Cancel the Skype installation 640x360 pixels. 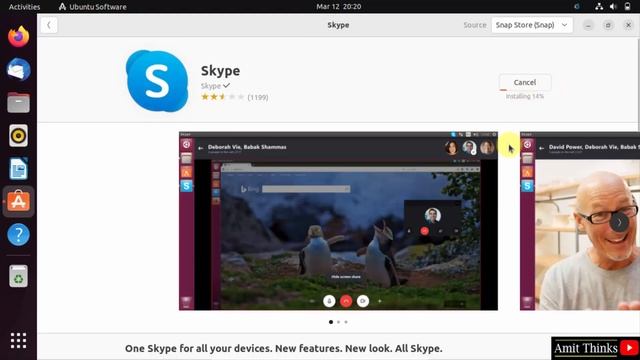point(524,82)
